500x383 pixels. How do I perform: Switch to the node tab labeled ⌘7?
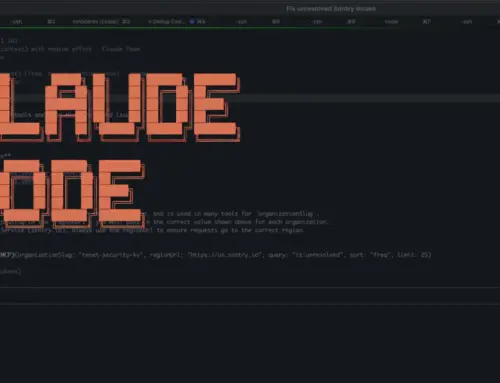point(407,22)
